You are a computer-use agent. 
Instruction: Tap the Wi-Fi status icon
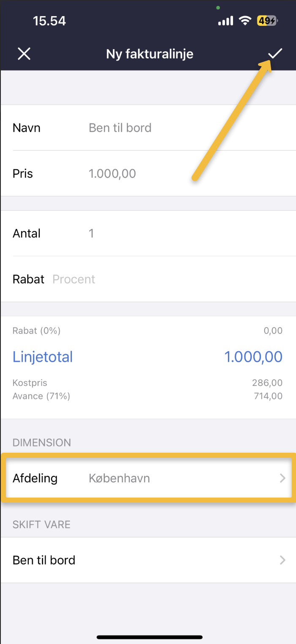click(x=245, y=21)
